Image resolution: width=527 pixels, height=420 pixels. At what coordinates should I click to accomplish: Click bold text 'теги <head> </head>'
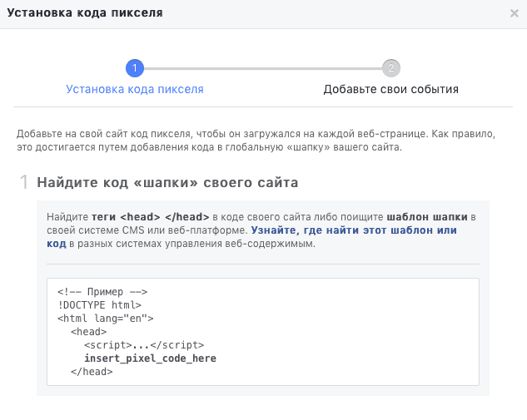[x=151, y=217]
